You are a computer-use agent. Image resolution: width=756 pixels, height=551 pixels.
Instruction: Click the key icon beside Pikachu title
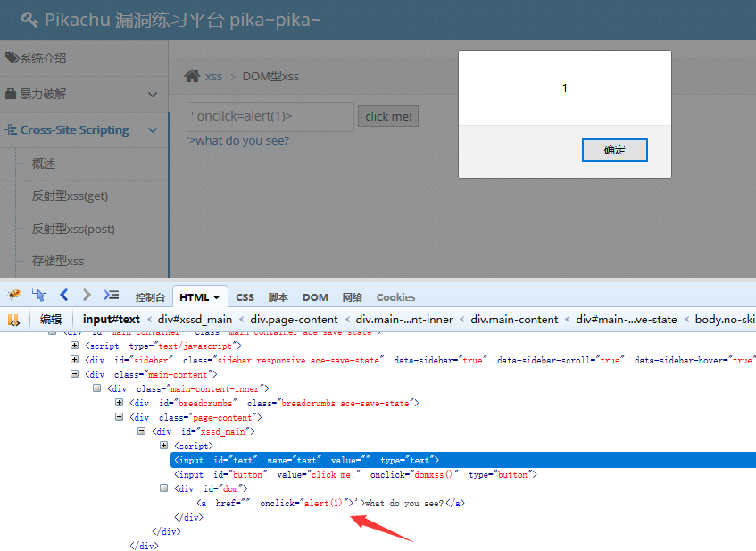[x=29, y=20]
